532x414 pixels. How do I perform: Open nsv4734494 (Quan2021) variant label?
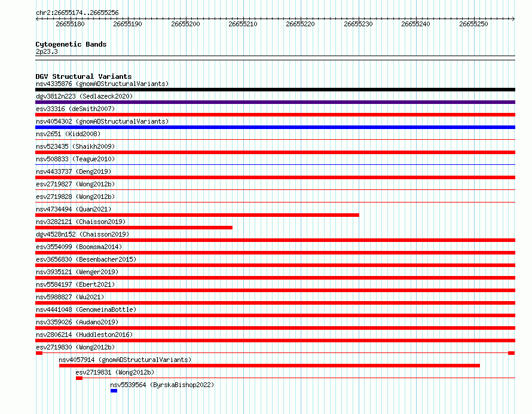click(74, 209)
